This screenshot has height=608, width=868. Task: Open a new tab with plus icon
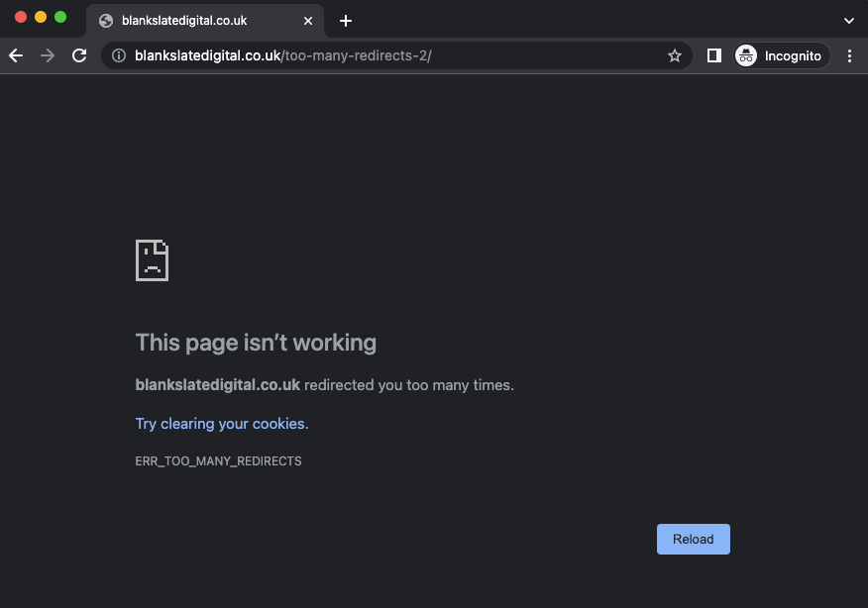[x=346, y=21]
